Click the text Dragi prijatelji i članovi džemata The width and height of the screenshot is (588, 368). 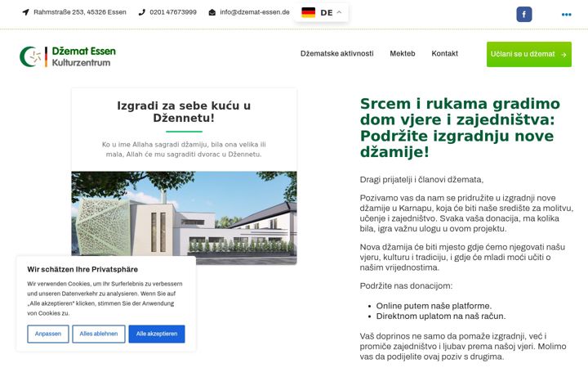(421, 179)
